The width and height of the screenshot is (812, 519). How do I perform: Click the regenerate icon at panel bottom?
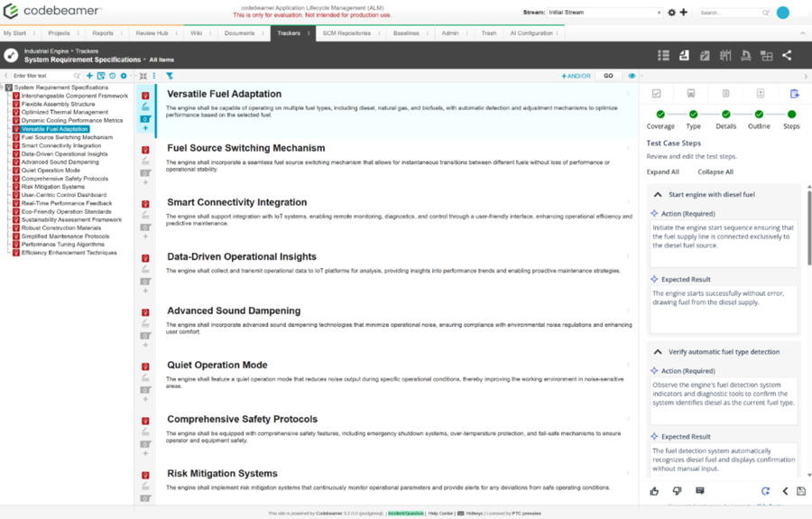tap(765, 491)
